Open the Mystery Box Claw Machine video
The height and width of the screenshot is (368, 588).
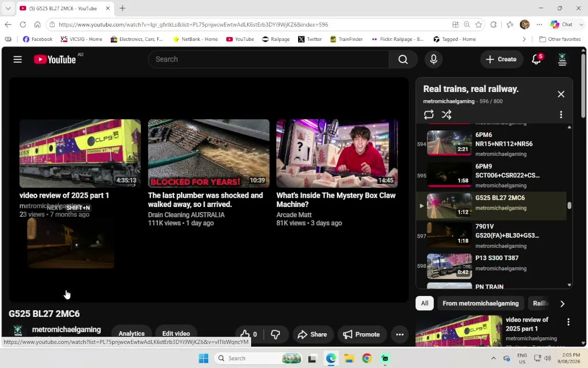pos(337,153)
